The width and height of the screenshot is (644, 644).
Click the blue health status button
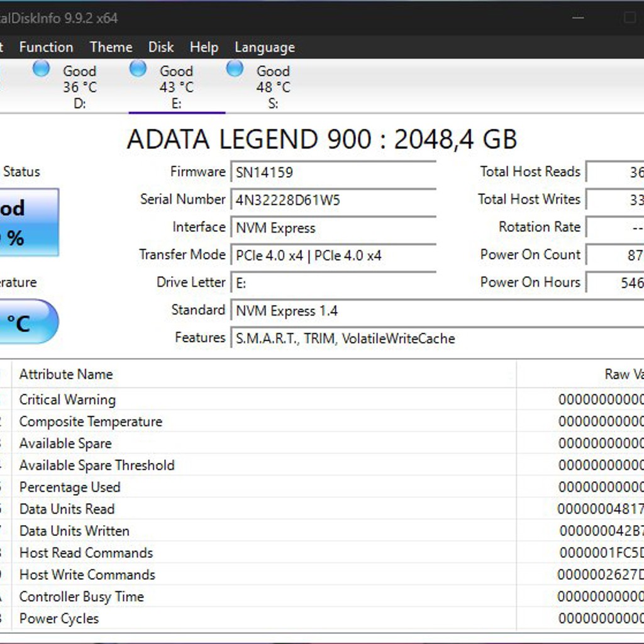coord(29,222)
